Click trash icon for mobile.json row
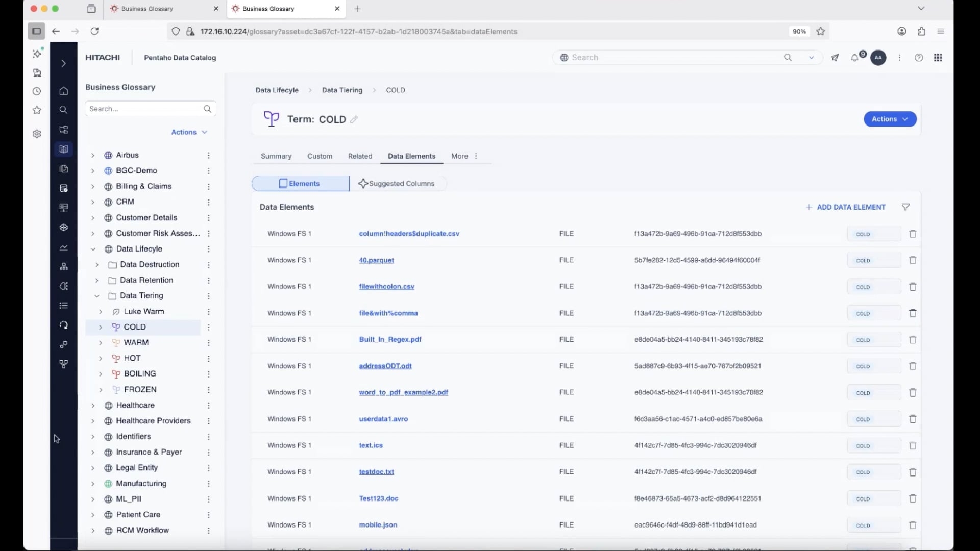The image size is (980, 551). point(913,525)
